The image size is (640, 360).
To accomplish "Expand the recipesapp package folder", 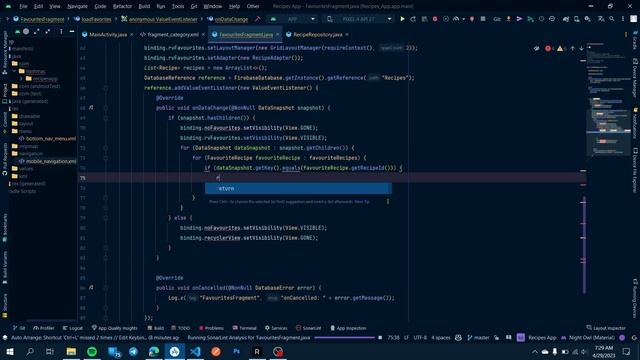I will 21,79.
